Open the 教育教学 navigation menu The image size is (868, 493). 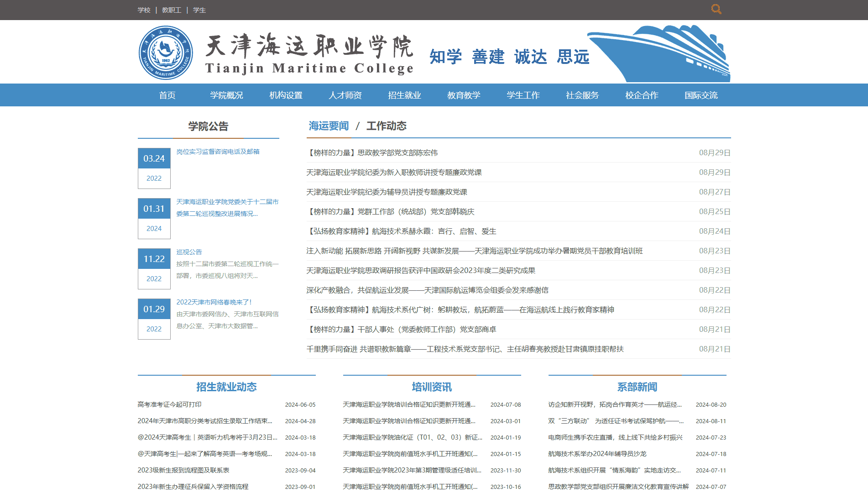point(464,95)
